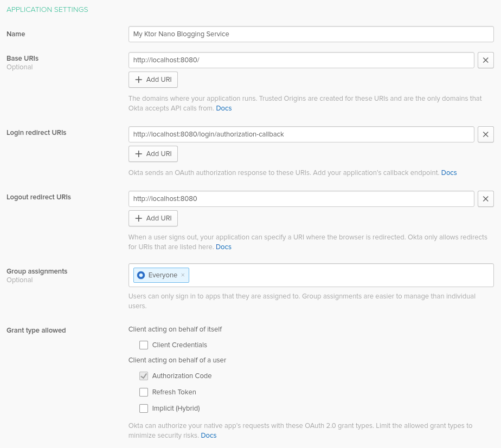The width and height of the screenshot is (501, 448).
Task: Open Docs link for logout redirect URIs
Action: click(223, 247)
